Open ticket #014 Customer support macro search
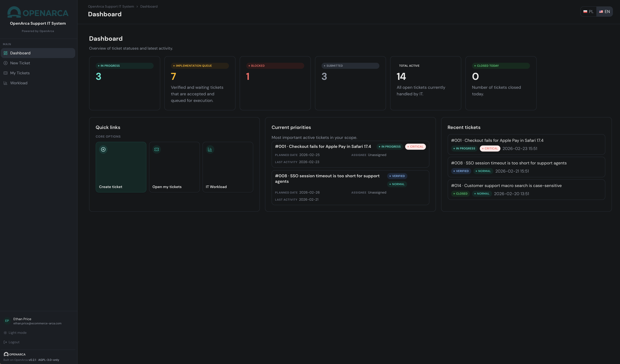This screenshot has width=620, height=364. click(506, 186)
